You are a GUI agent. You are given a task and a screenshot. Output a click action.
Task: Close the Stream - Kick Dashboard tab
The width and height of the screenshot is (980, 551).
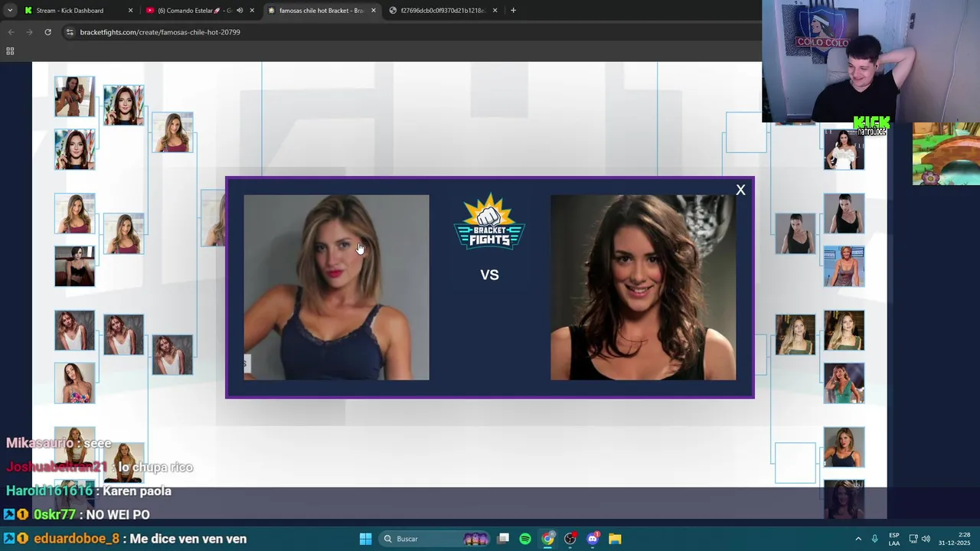(x=130, y=11)
